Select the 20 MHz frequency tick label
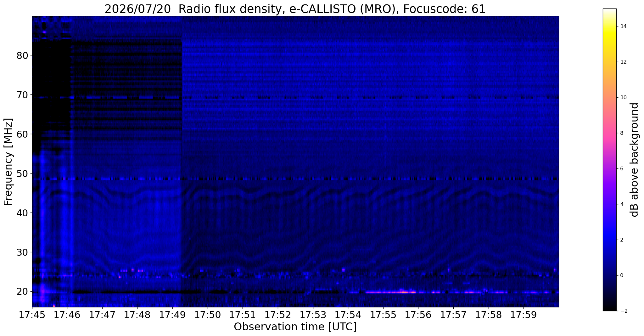Screen dimensions: 644x336 pyautogui.click(x=22, y=292)
